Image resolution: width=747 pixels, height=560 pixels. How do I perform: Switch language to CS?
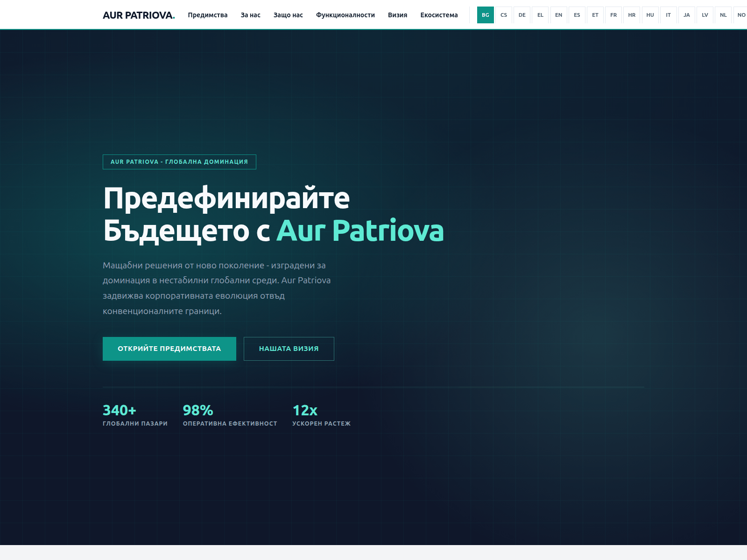504,15
